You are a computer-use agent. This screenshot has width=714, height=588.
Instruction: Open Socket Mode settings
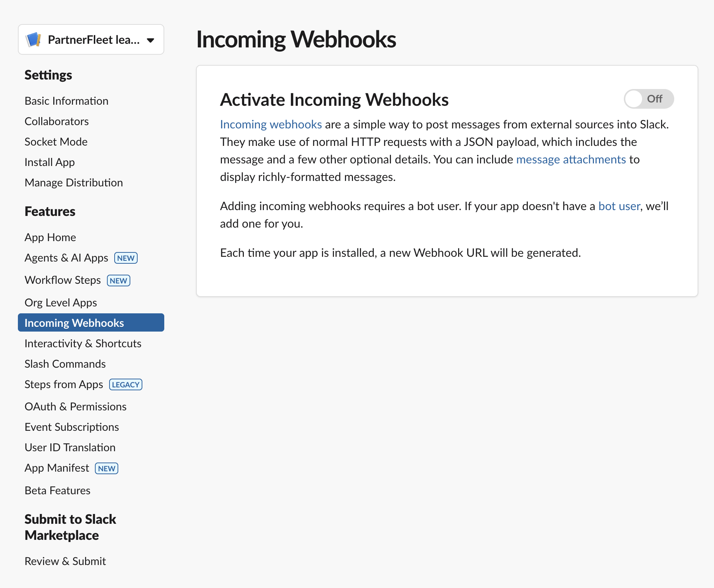click(x=56, y=142)
